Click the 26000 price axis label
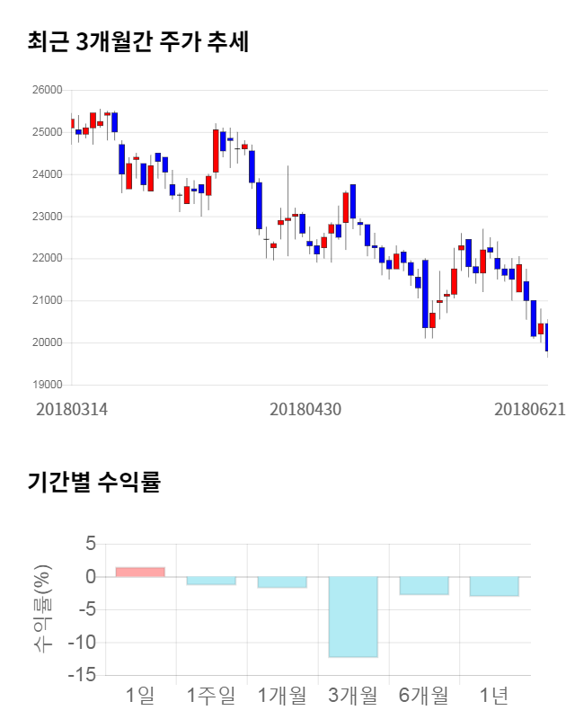 coord(46,90)
